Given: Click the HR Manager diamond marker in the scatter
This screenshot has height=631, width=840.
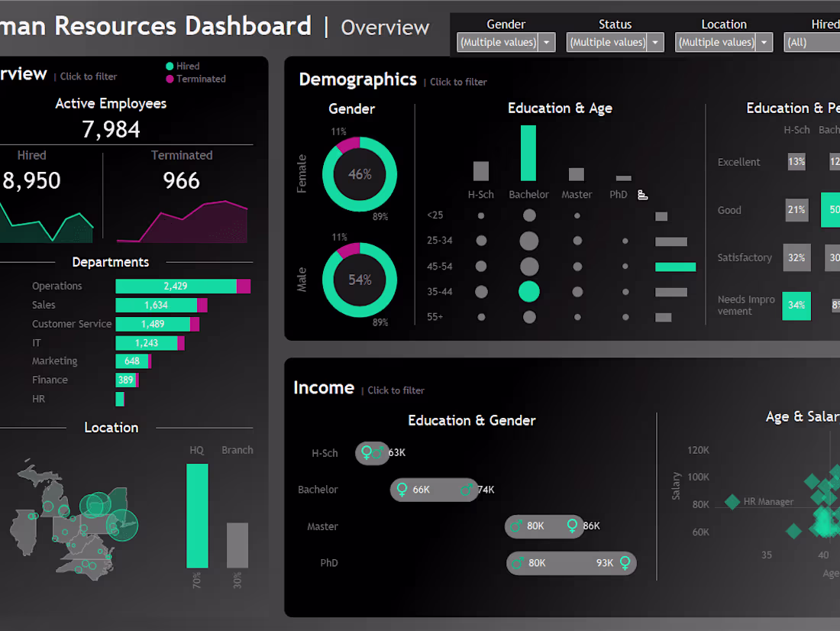Looking at the screenshot, I should click(x=731, y=503).
